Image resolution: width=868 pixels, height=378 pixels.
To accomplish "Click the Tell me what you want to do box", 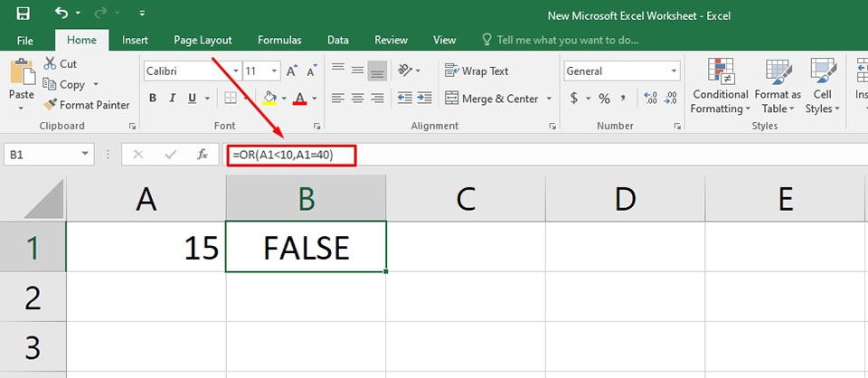I will pos(561,40).
